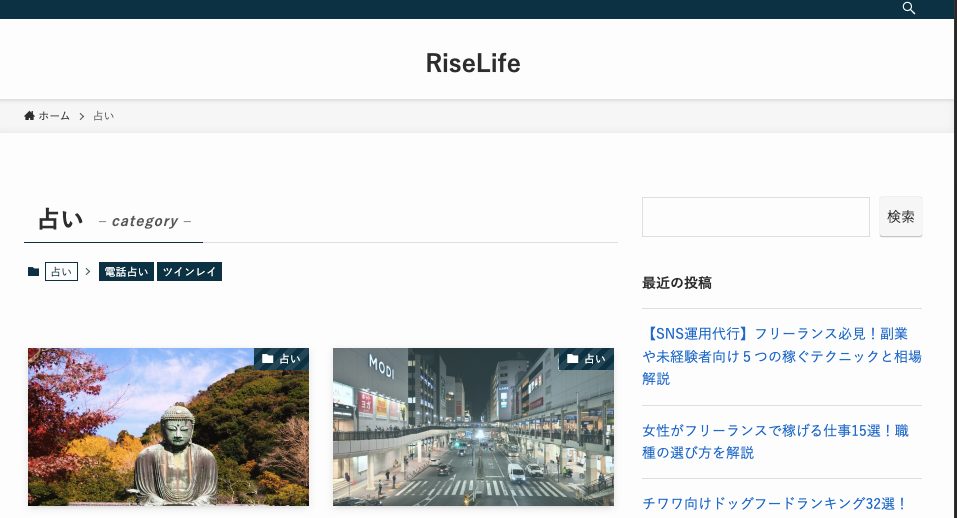Open the MODI night street article thumbnail
The height and width of the screenshot is (518, 957).
point(474,427)
